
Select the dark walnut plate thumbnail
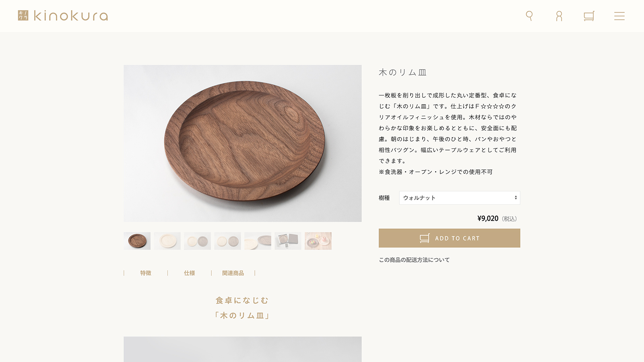pyautogui.click(x=137, y=241)
